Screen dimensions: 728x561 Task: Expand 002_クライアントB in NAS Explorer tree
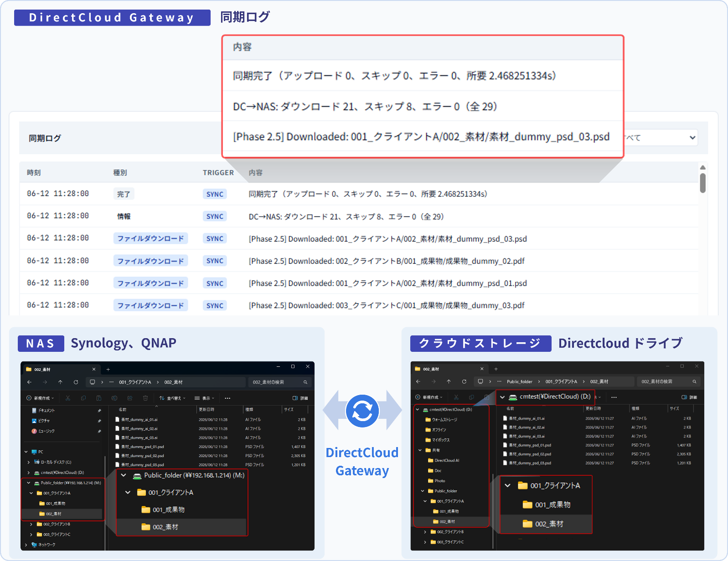click(x=31, y=524)
